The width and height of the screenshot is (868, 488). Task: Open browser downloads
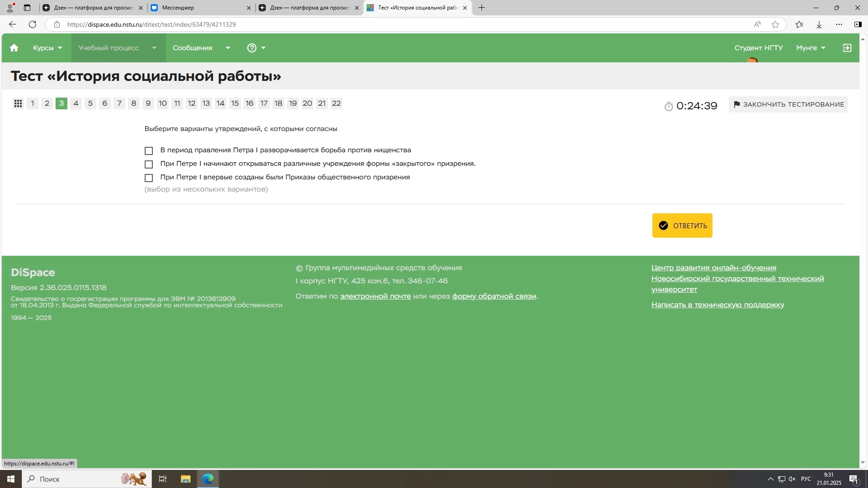click(819, 24)
